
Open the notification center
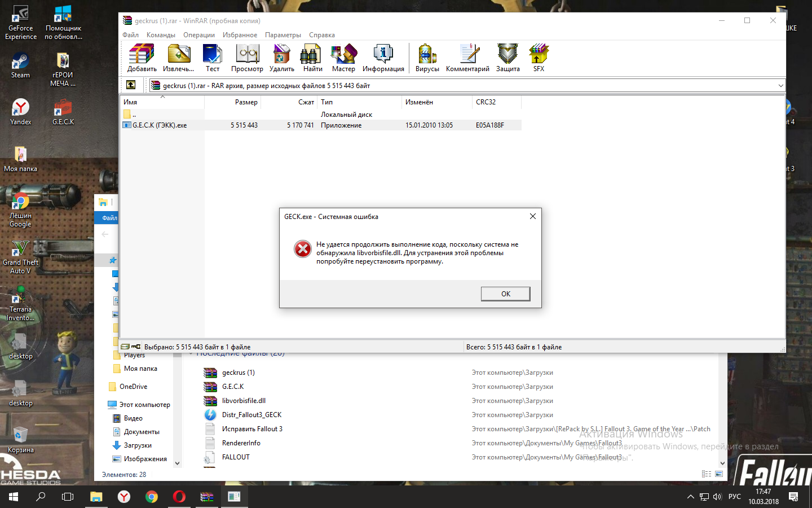point(793,497)
